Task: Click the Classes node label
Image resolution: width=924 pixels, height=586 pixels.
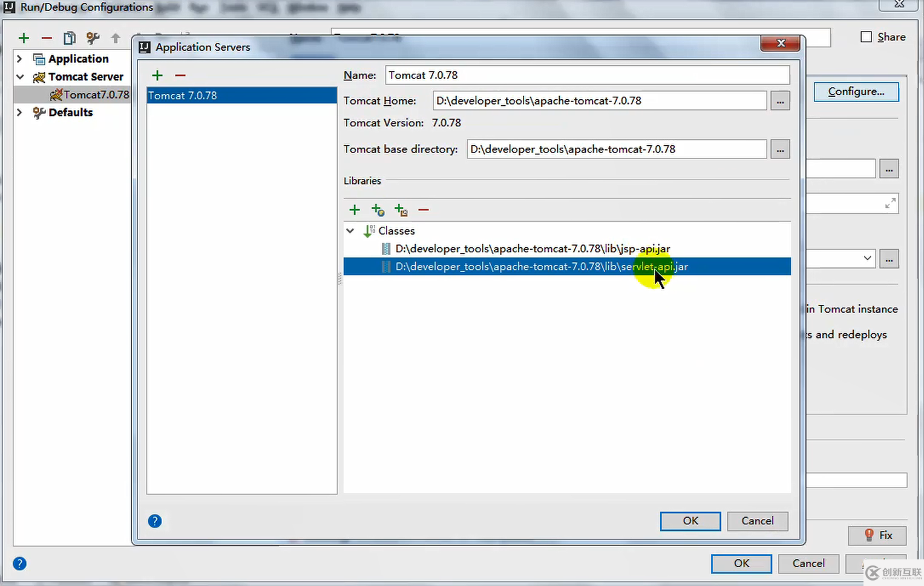Action: point(396,231)
